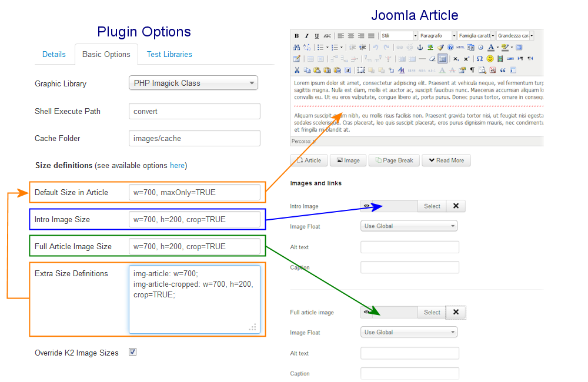The height and width of the screenshot is (382, 588).
Task: Click the italic formatting icon
Action: click(306, 36)
